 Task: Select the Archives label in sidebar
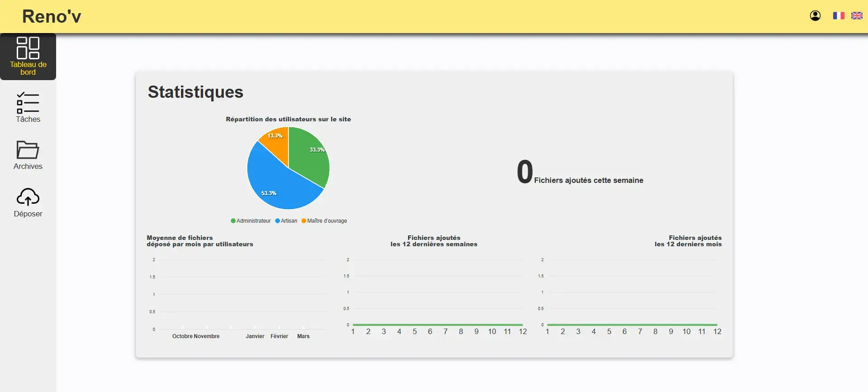[28, 166]
